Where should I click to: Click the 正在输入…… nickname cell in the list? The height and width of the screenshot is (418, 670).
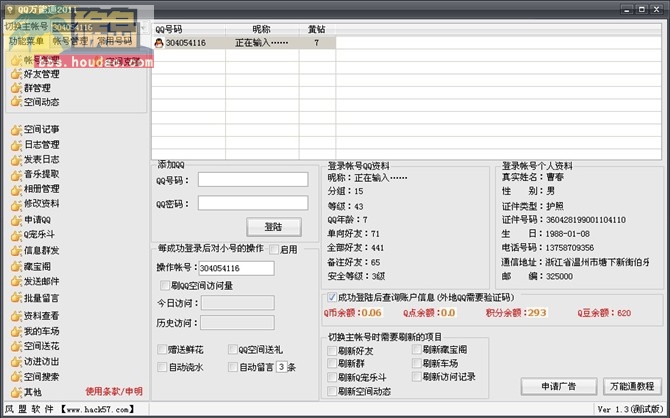point(262,43)
